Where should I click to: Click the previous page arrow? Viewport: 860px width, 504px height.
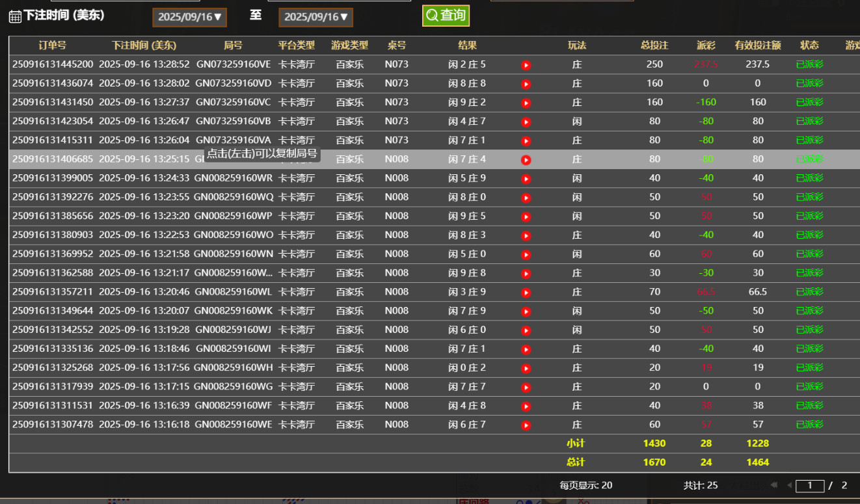789,485
